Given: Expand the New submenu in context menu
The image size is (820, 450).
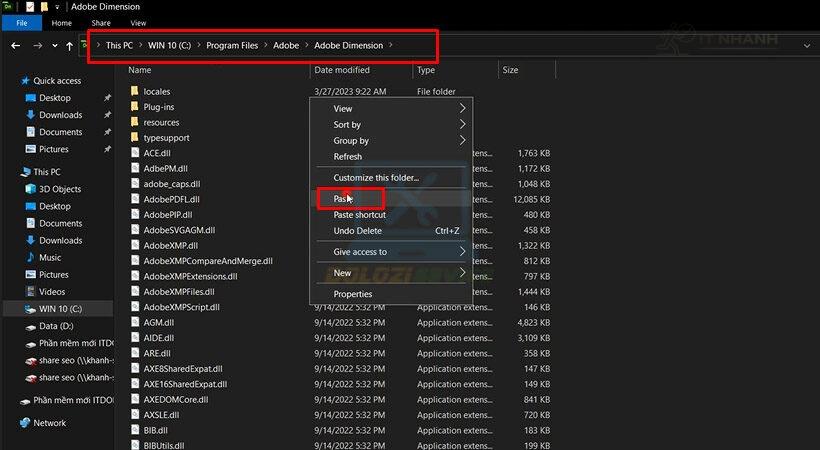Looking at the screenshot, I should [x=462, y=273].
